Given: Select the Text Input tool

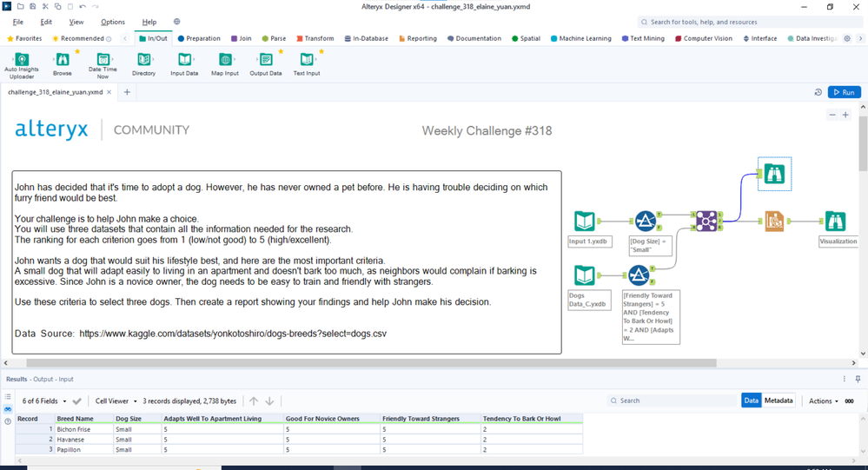Looking at the screenshot, I should click(307, 59).
